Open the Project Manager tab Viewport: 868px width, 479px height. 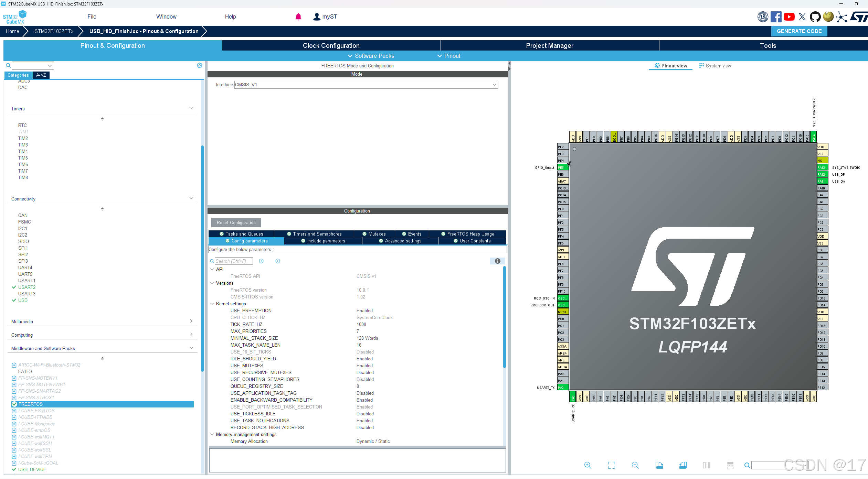coord(549,45)
